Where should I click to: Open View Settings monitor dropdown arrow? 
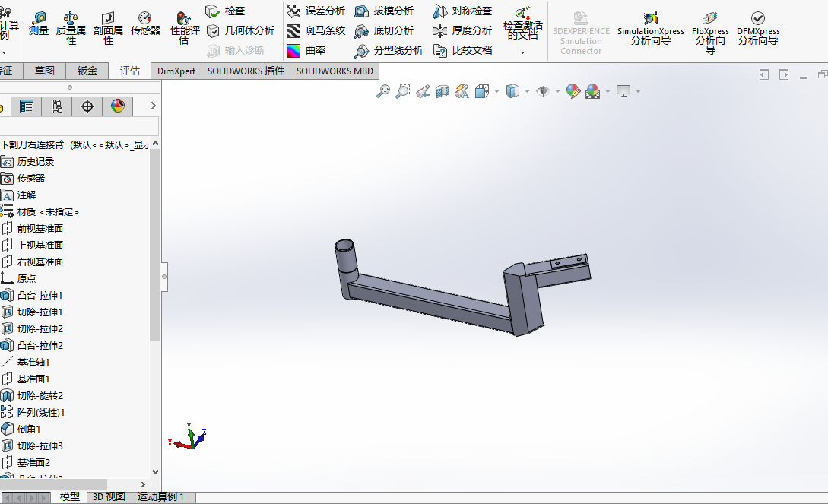[x=639, y=92]
